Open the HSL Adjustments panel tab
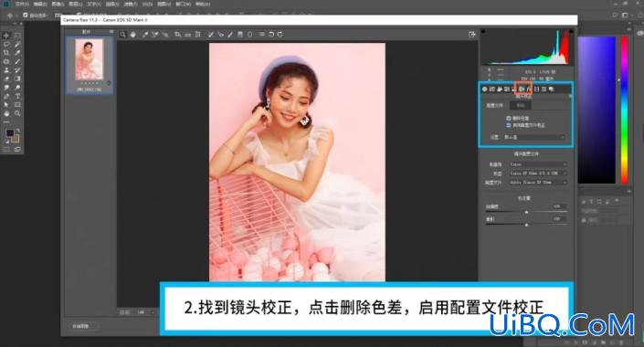The image size is (644, 347). 506,89
